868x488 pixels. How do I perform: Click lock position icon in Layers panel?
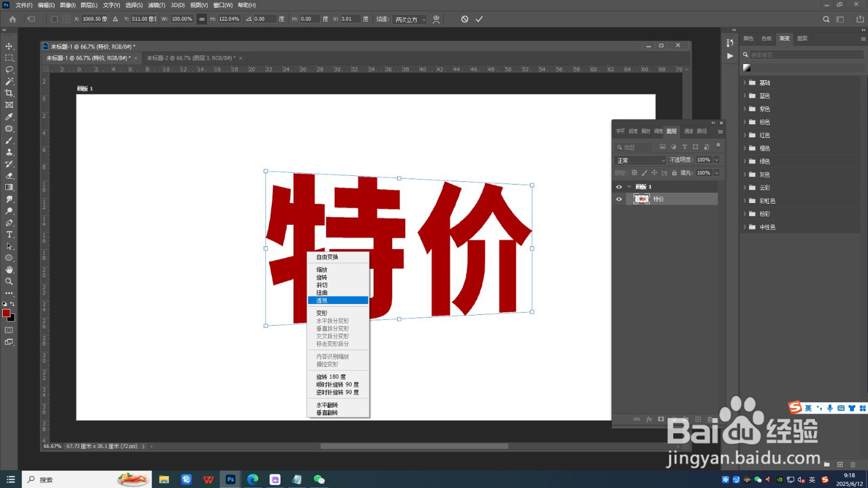click(x=654, y=173)
